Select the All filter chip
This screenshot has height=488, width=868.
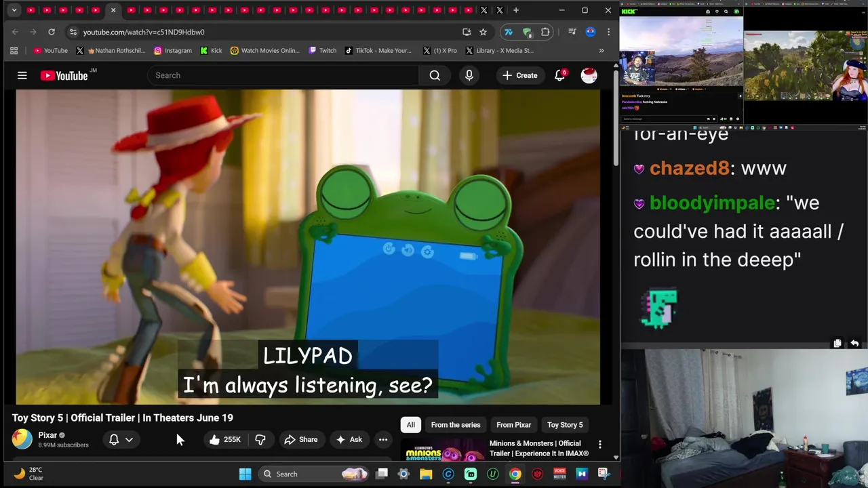pyautogui.click(x=410, y=425)
